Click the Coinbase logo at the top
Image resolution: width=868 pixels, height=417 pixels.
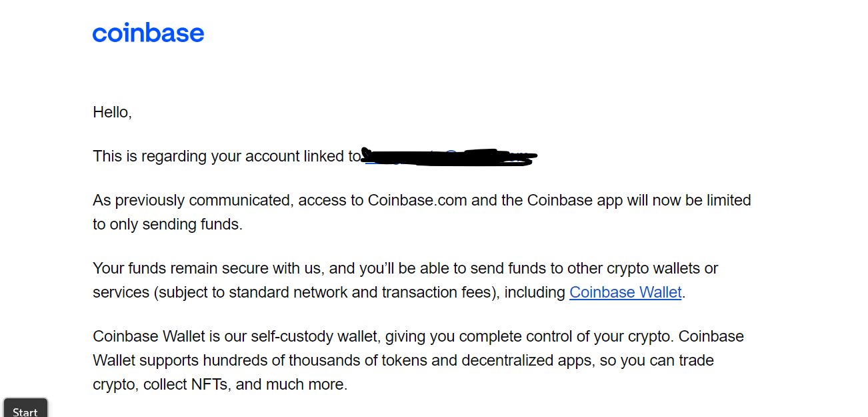point(148,33)
